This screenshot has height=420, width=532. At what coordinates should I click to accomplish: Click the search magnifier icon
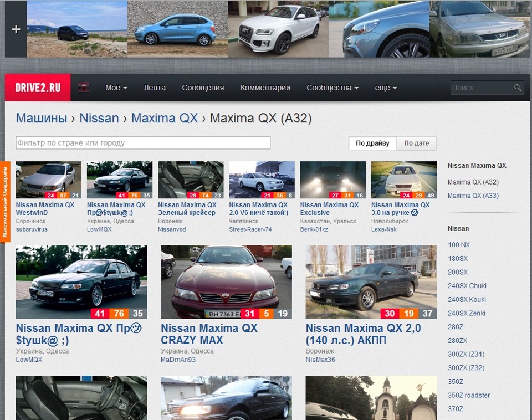518,88
